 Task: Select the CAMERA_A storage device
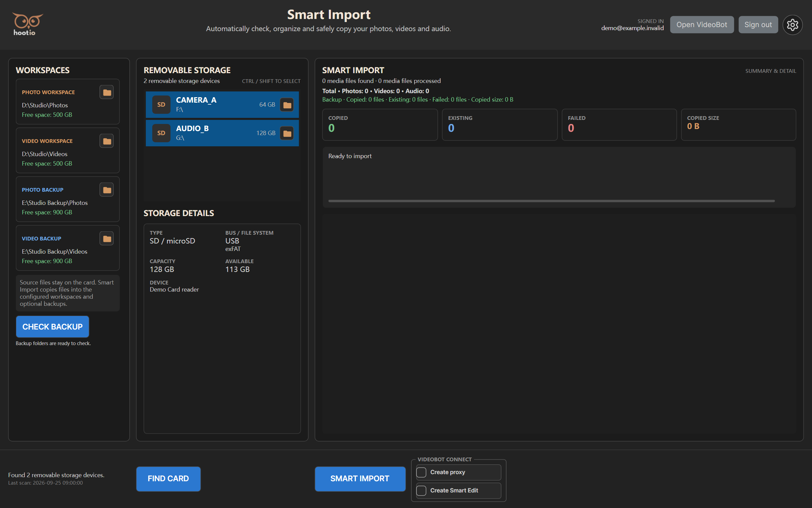(222, 105)
